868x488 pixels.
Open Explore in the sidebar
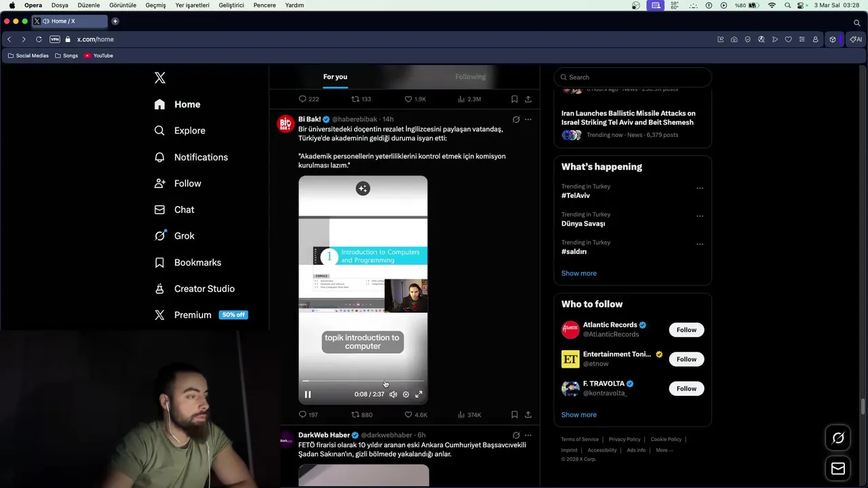(x=180, y=131)
